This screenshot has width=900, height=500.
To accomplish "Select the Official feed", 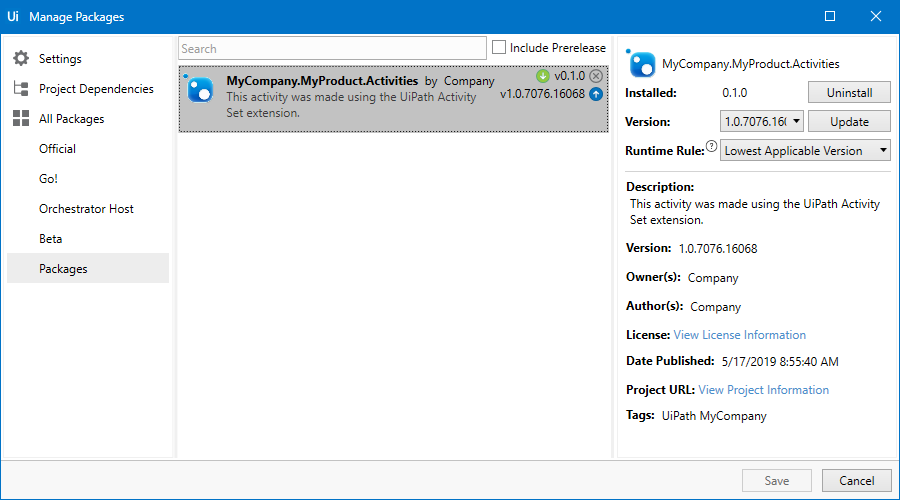I will pos(88,149).
